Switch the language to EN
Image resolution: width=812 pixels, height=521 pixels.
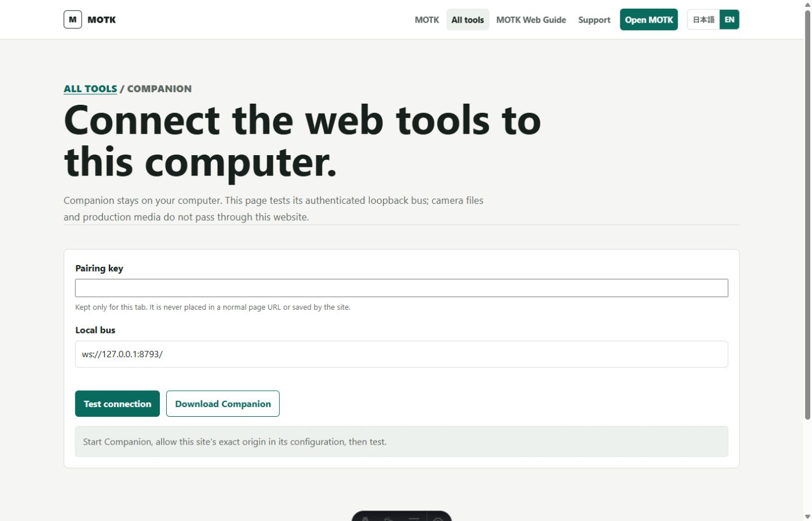tap(729, 20)
